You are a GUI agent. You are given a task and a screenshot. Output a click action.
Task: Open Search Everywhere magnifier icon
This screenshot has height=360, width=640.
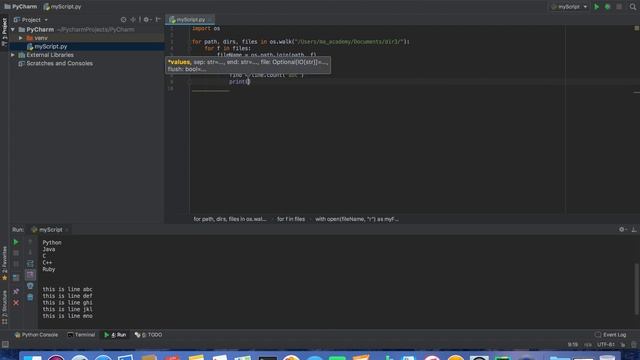click(633, 7)
